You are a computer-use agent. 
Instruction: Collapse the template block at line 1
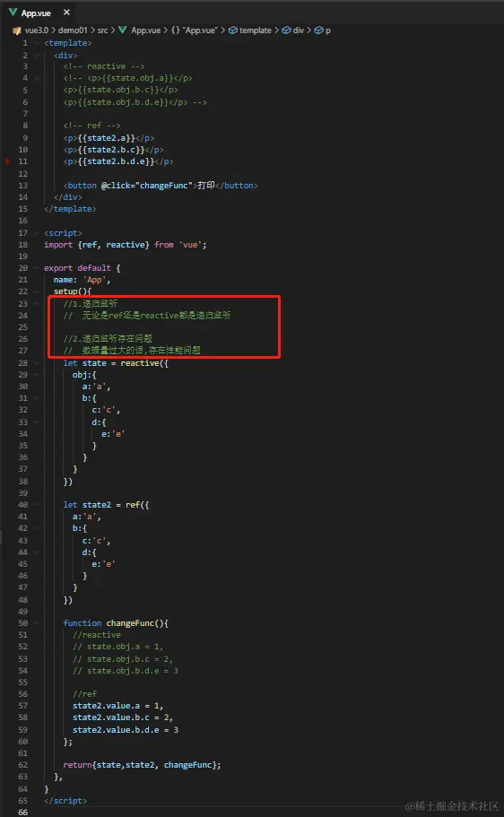[37, 43]
